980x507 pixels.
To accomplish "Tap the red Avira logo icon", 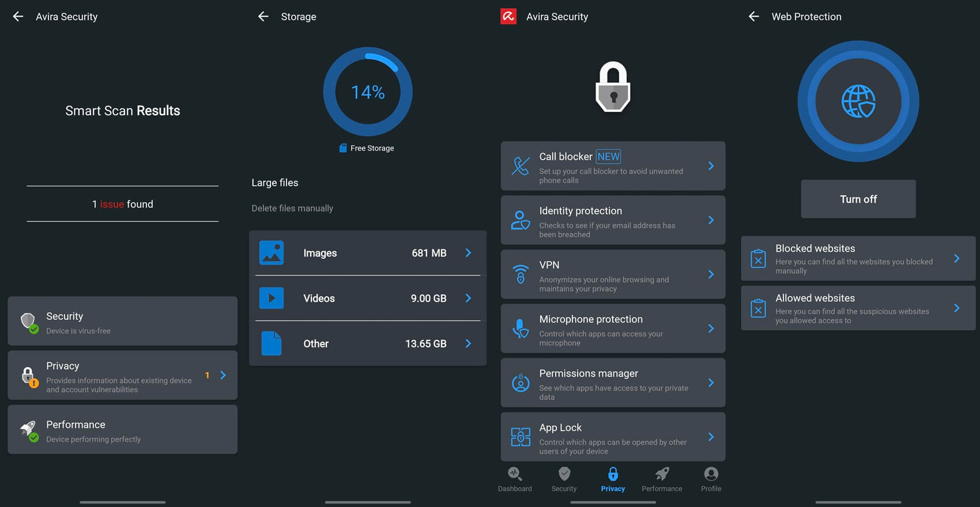I will (x=508, y=17).
